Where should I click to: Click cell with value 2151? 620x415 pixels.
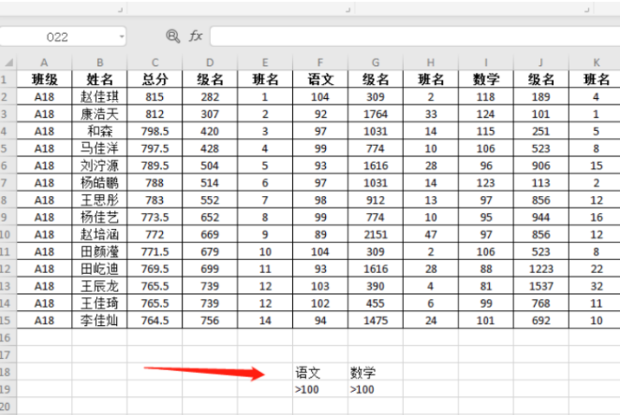pyautogui.click(x=375, y=234)
